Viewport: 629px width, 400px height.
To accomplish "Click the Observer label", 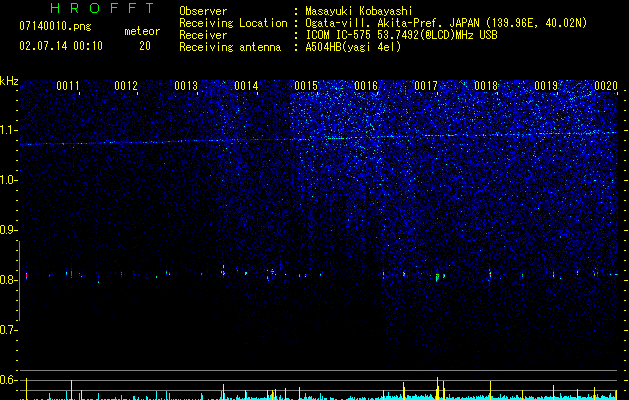I will click(203, 11).
